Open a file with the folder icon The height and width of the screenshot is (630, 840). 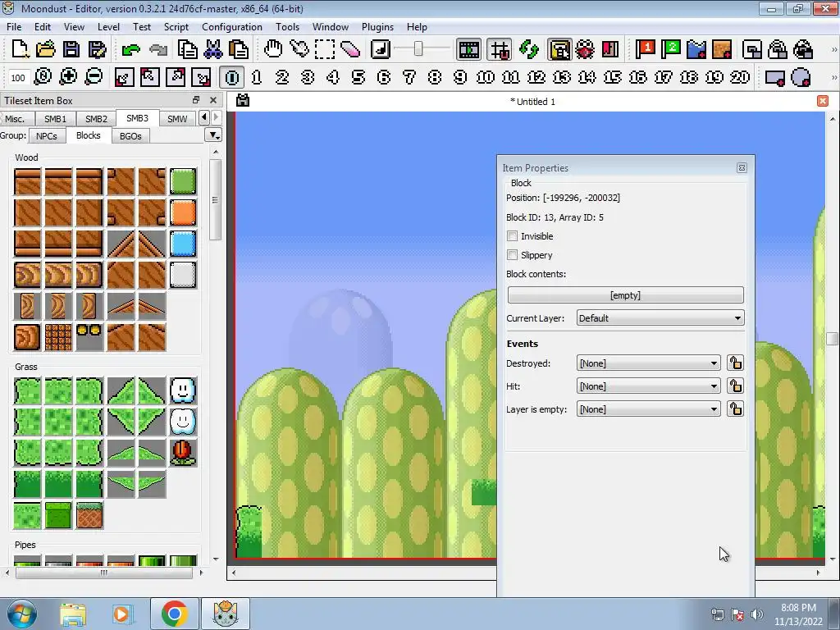pos(46,49)
